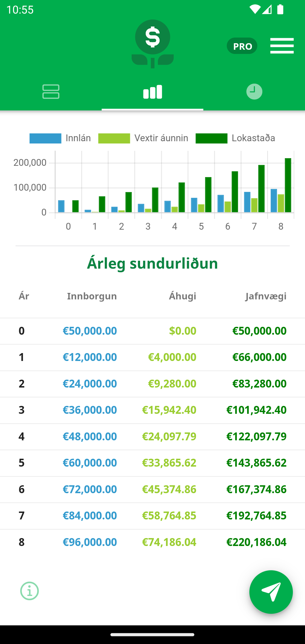Tap the battery icon in status bar
Viewport: 305px width, 644px height.
pyautogui.click(x=280, y=9)
